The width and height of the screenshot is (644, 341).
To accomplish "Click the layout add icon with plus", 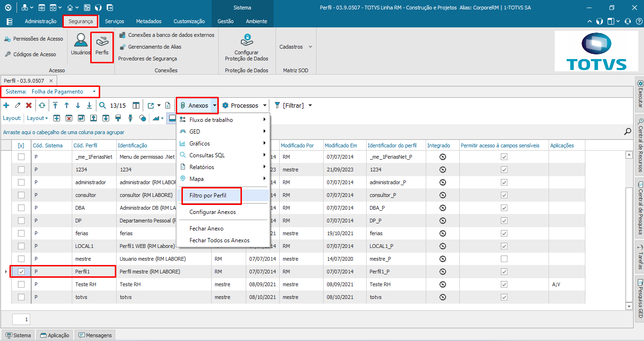I will [x=56, y=118].
